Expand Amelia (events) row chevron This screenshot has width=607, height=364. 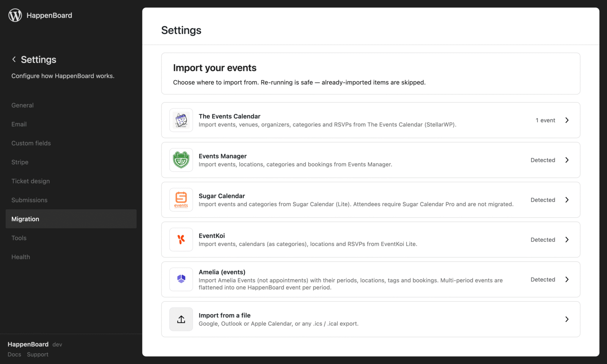(567, 279)
